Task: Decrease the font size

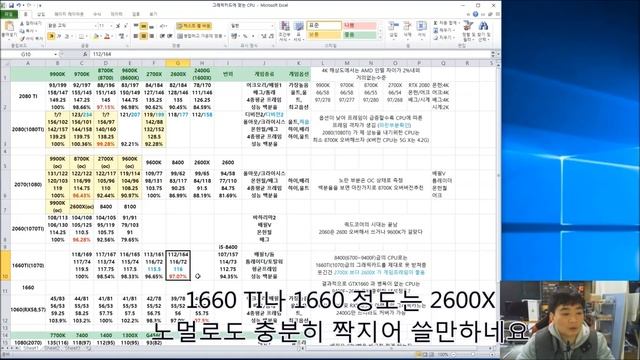Action: point(125,26)
